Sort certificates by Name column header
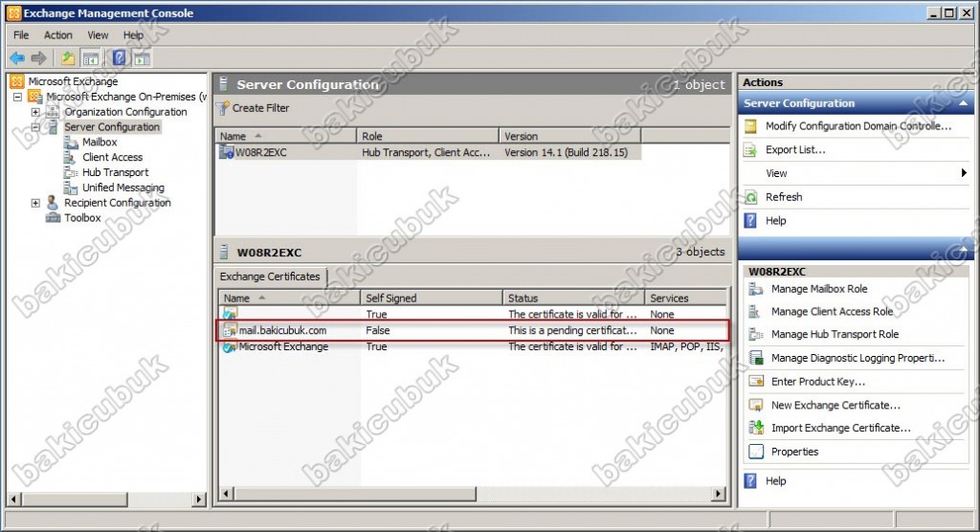The width and height of the screenshot is (980, 532). click(289, 298)
